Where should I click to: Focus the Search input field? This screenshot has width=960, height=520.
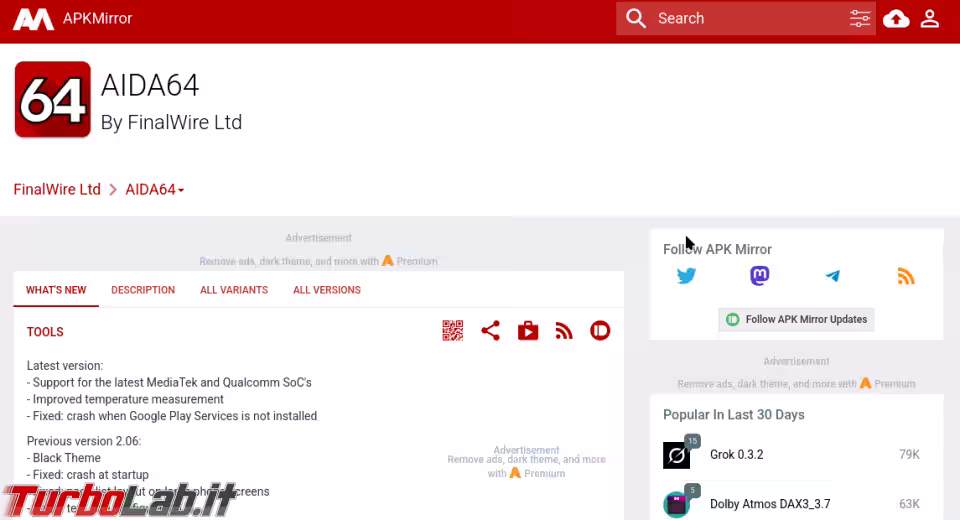(x=748, y=18)
